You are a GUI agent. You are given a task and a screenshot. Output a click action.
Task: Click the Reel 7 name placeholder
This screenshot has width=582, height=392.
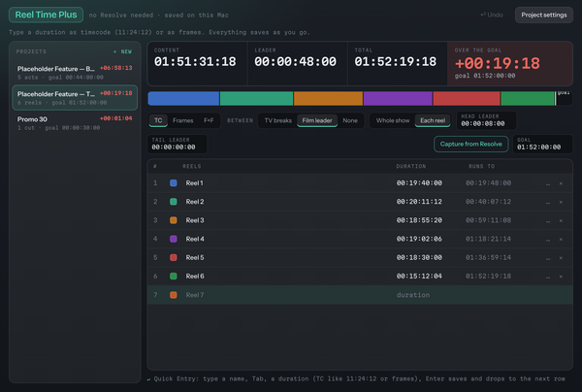pyautogui.click(x=195, y=295)
